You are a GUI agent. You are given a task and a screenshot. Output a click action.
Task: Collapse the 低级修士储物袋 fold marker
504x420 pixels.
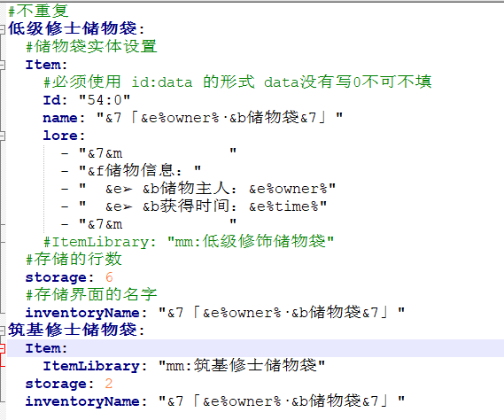(x=2, y=29)
